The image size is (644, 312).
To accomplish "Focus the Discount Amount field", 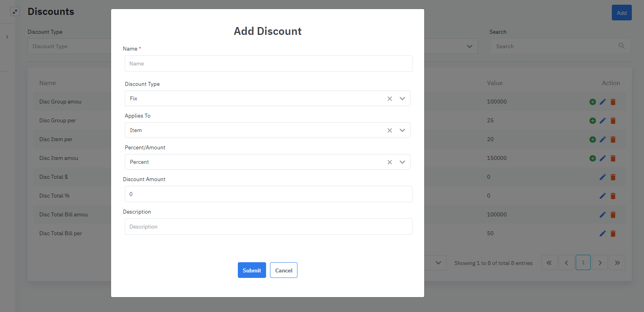I will pyautogui.click(x=268, y=194).
